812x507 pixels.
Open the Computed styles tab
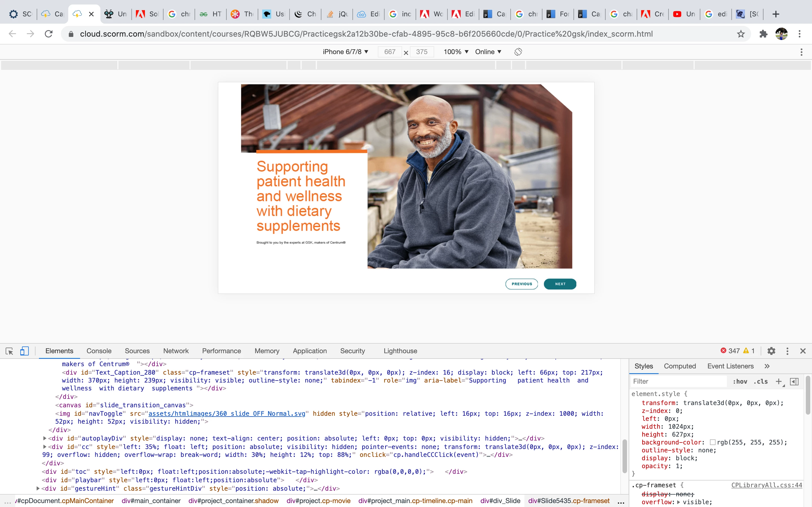click(679, 366)
